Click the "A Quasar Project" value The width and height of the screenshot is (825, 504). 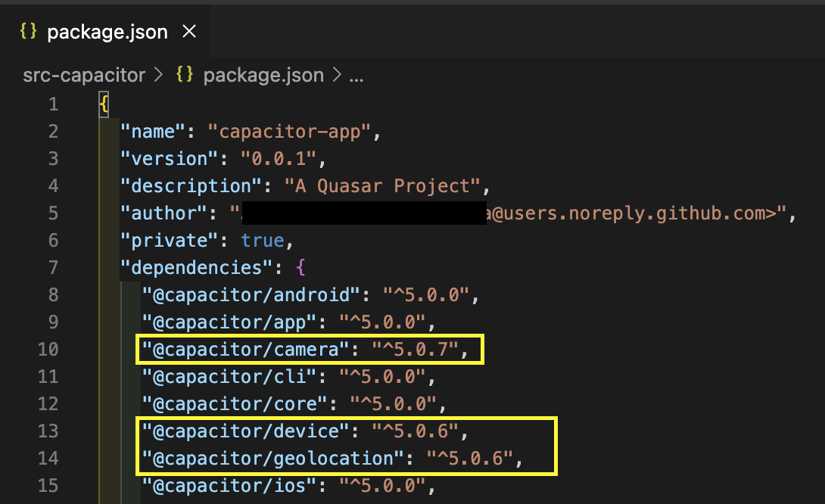click(382, 185)
